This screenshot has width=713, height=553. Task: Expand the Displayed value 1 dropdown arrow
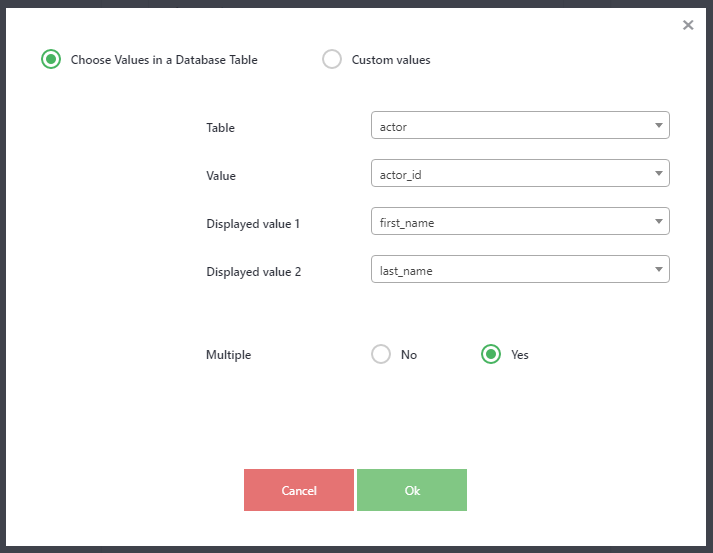pos(658,221)
